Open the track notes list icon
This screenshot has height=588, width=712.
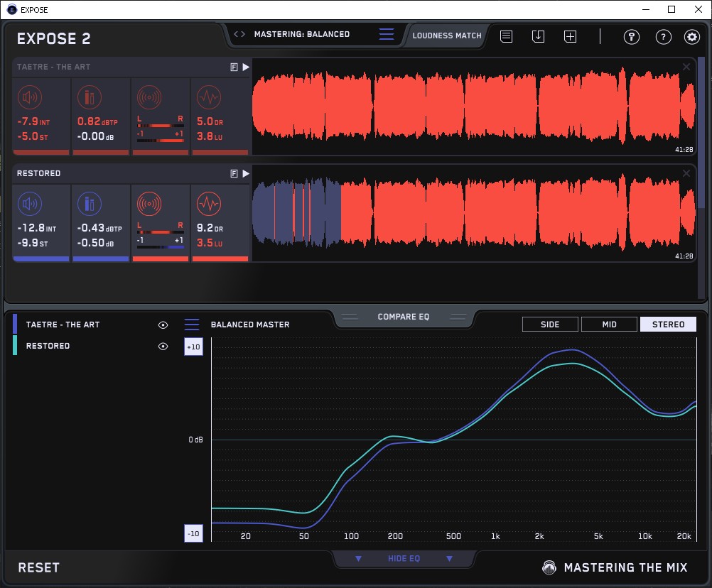click(x=507, y=36)
